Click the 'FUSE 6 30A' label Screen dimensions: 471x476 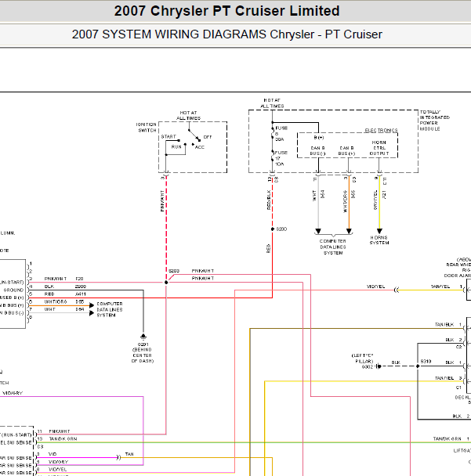[281, 134]
